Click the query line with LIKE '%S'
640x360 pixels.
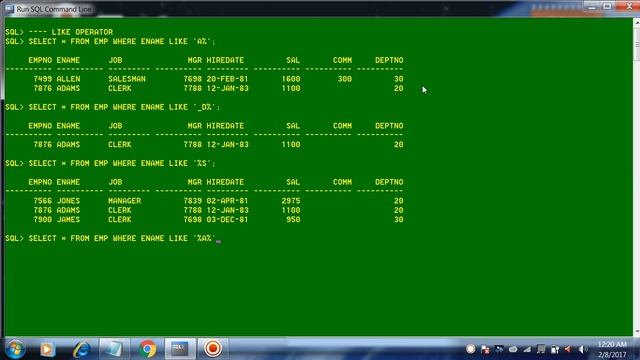coord(110,163)
